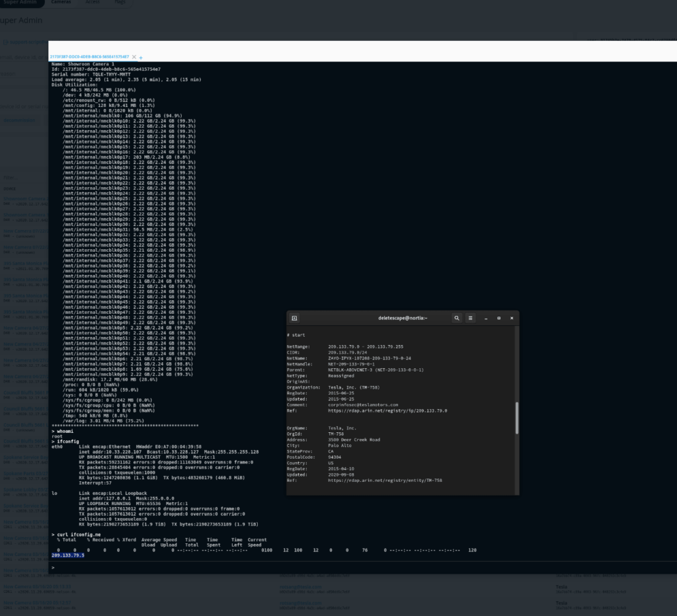Open the Access tab
Screen dimensions: 677x616
coord(93,2)
